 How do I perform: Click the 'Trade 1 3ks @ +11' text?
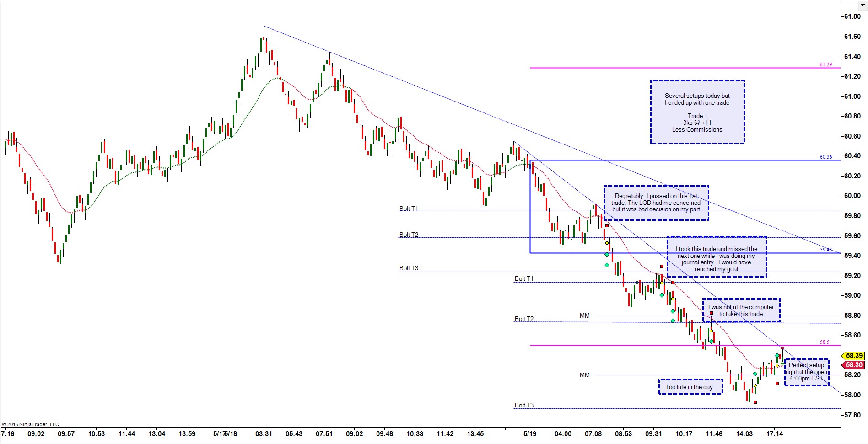click(697, 119)
